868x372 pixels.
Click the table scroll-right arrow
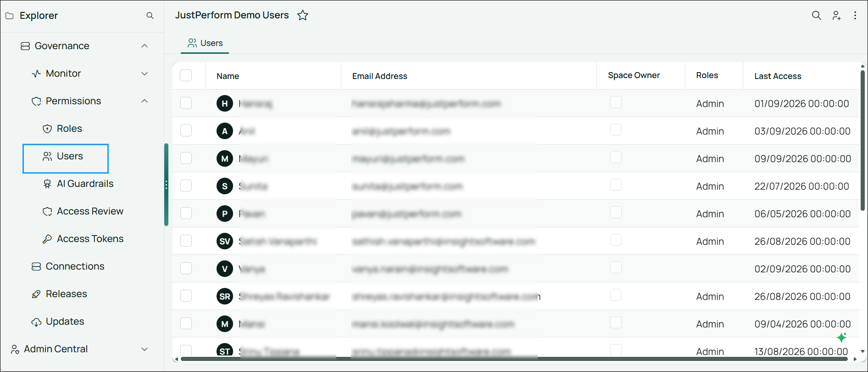point(855,359)
